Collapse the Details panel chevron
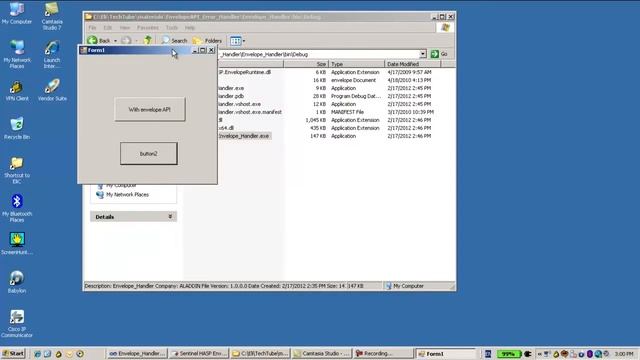This screenshot has width=640, height=360. pyautogui.click(x=170, y=217)
